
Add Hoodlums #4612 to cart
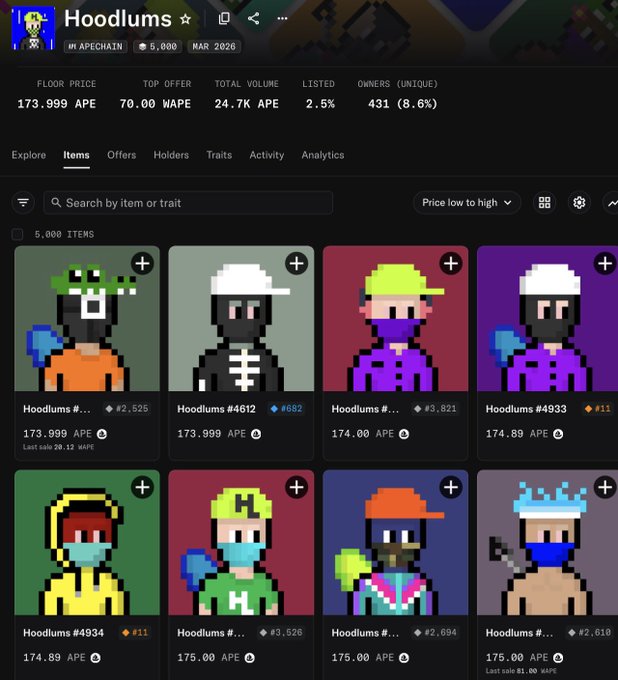(x=297, y=263)
